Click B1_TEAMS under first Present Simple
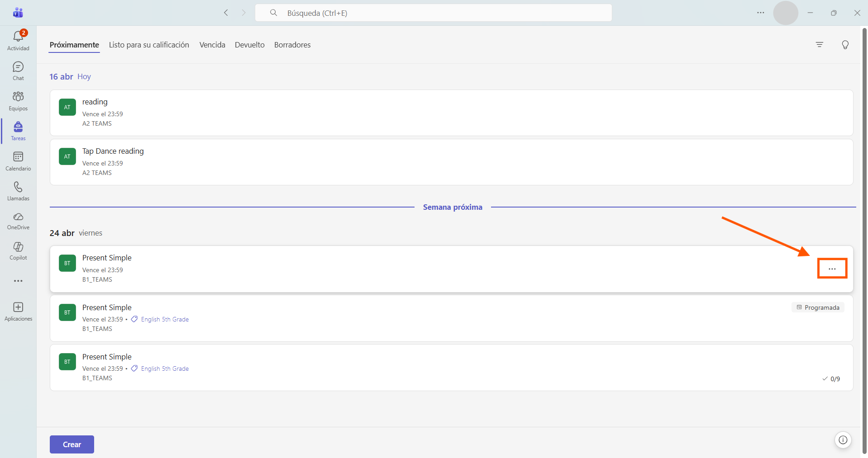 [x=97, y=279]
